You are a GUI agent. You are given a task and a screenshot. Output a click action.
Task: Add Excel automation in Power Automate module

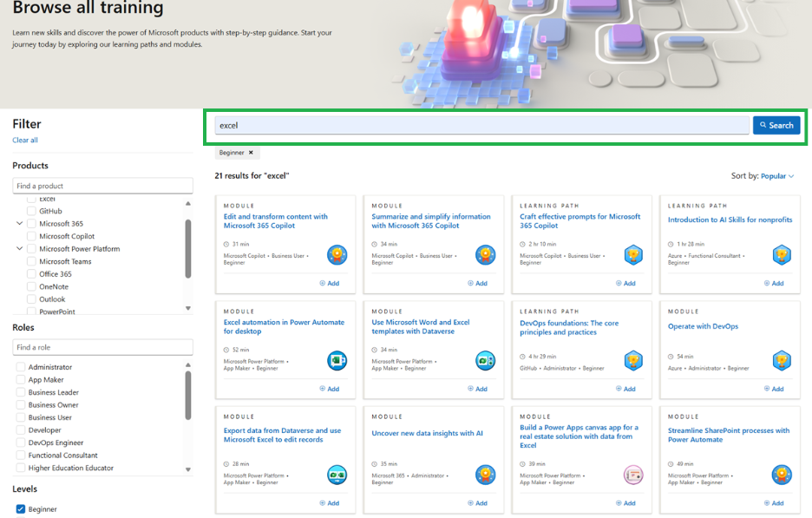click(330, 389)
